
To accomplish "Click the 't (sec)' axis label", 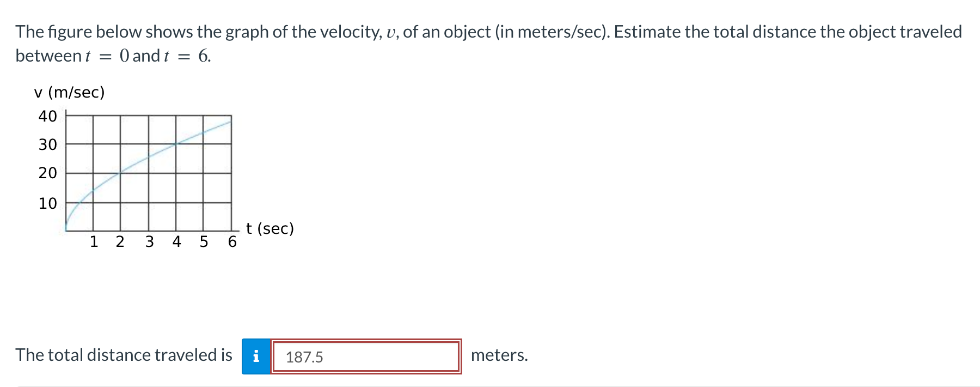I will (270, 228).
